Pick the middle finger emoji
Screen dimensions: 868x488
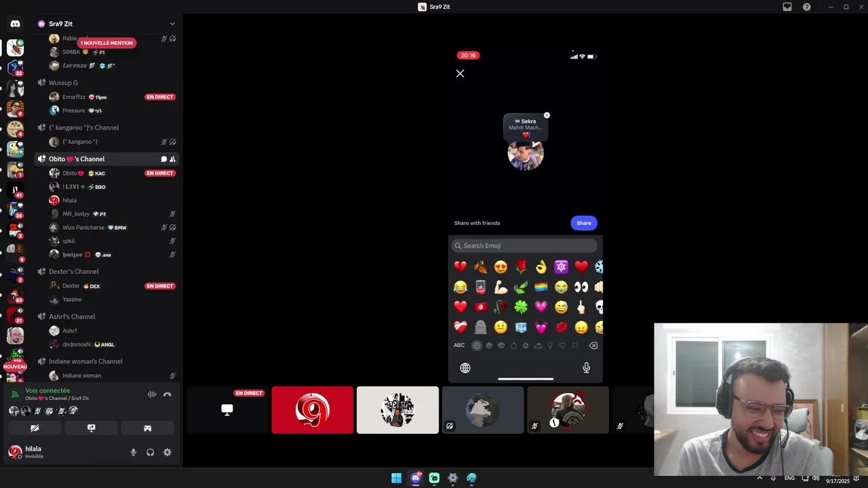pyautogui.click(x=581, y=307)
